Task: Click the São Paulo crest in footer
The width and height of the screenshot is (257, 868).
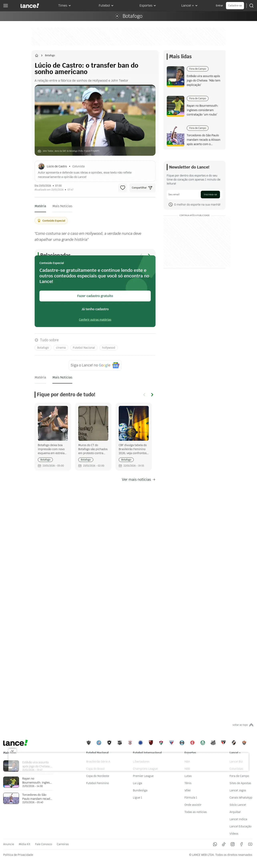Action: (223, 743)
